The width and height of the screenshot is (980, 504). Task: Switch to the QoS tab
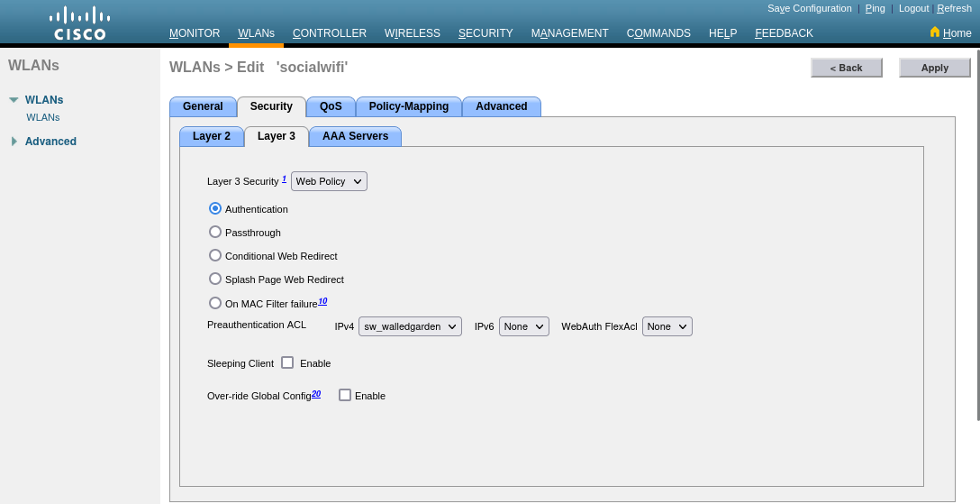[x=331, y=106]
